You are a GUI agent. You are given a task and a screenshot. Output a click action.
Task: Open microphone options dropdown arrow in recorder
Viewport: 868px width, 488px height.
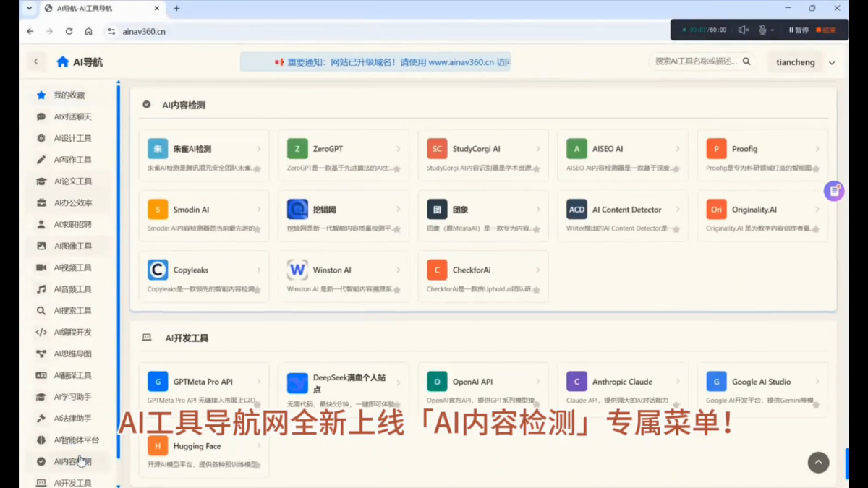772,30
